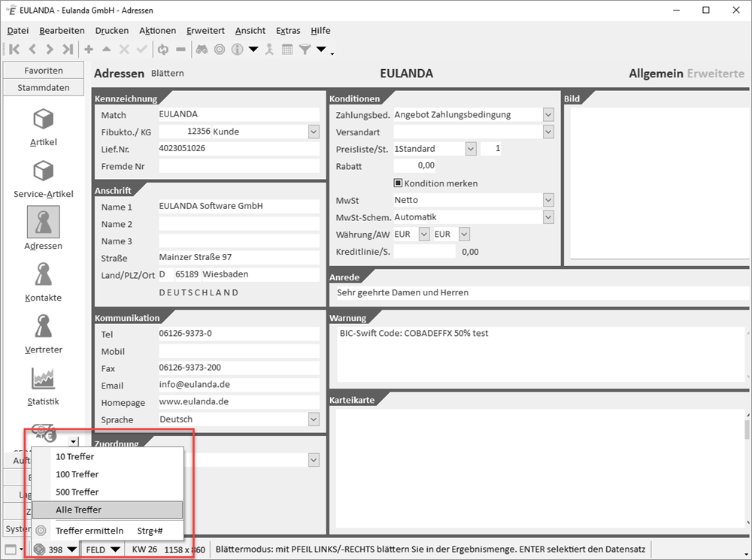
Task: Open the Bearbeiten menu
Action: click(x=62, y=30)
